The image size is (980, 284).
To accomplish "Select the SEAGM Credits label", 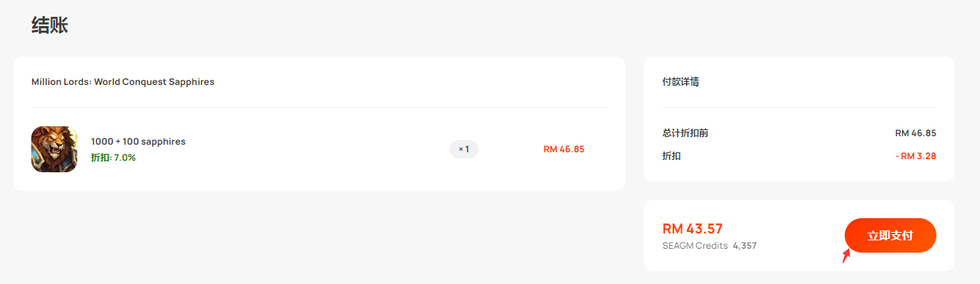I will click(695, 246).
